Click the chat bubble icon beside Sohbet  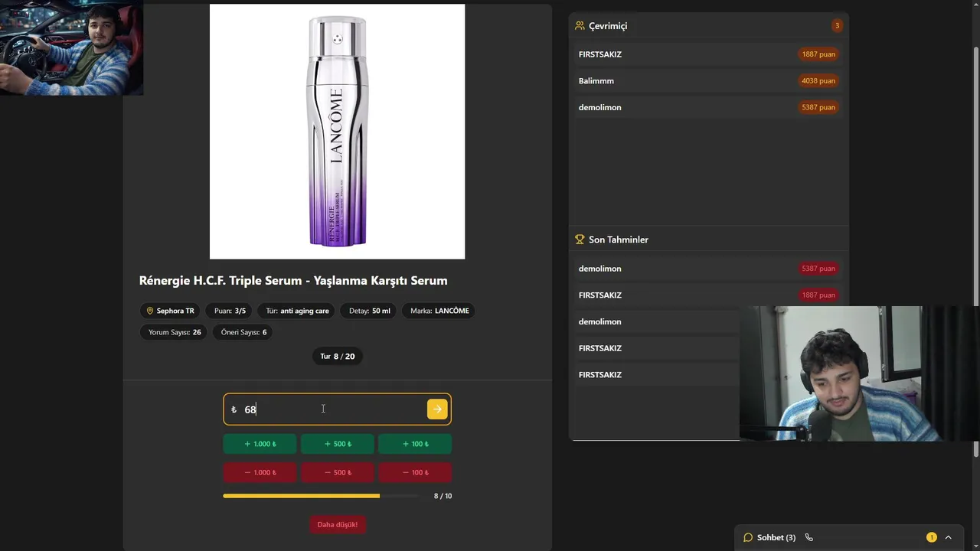pos(748,537)
